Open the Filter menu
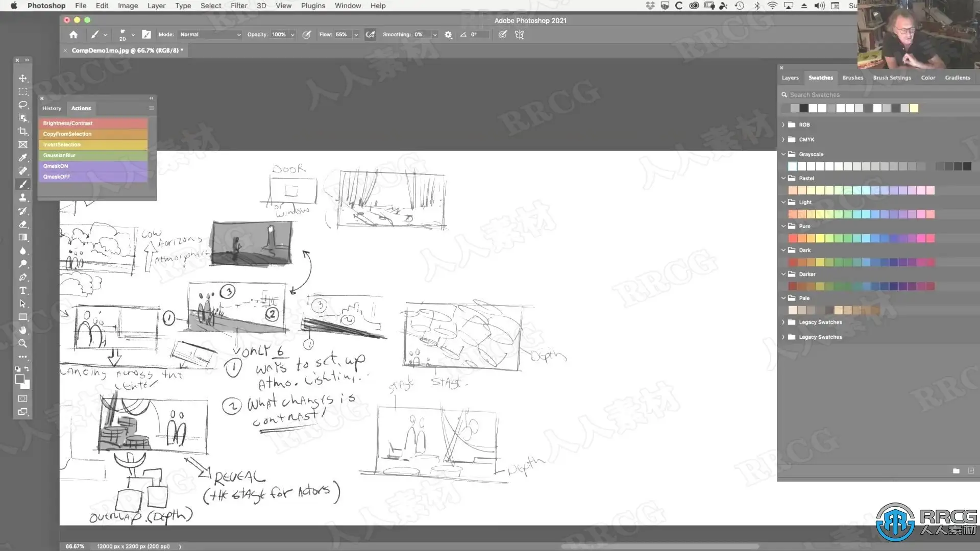The height and width of the screenshot is (551, 980). 238,6
